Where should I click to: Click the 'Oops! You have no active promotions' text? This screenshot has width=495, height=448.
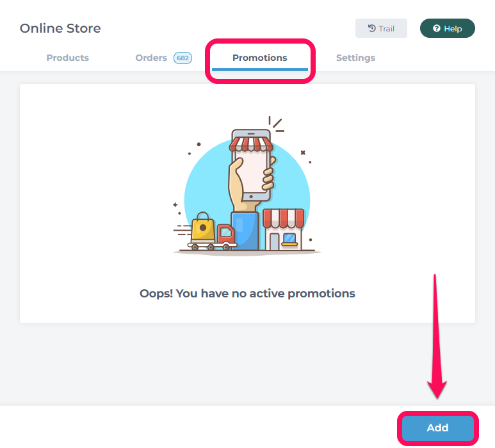click(x=247, y=294)
